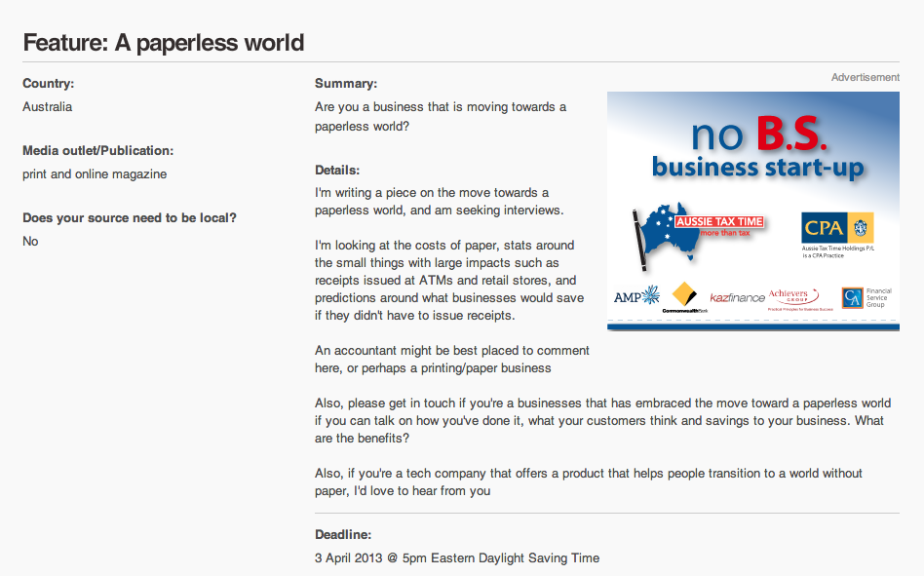Select 'print and online magazine' text

pyautogui.click(x=95, y=174)
